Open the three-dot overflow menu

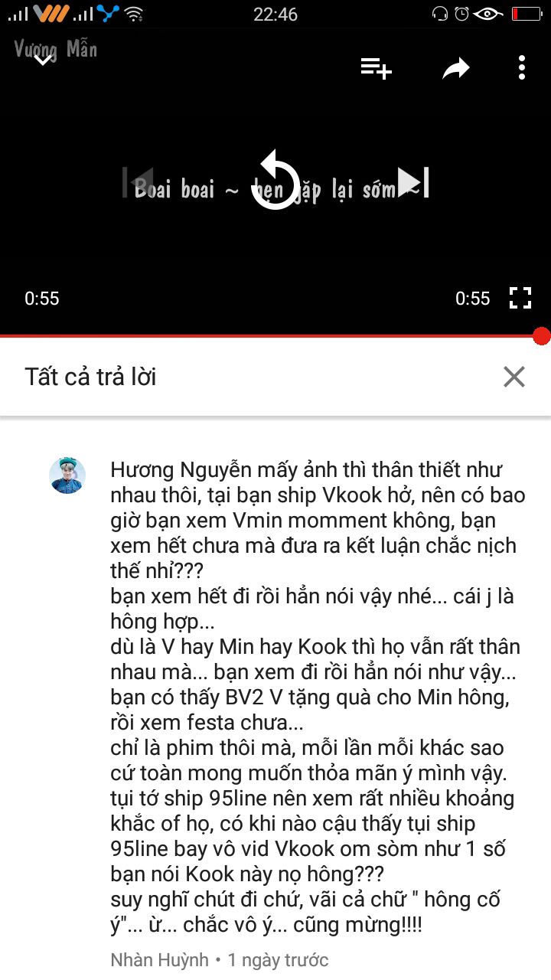coord(522,68)
